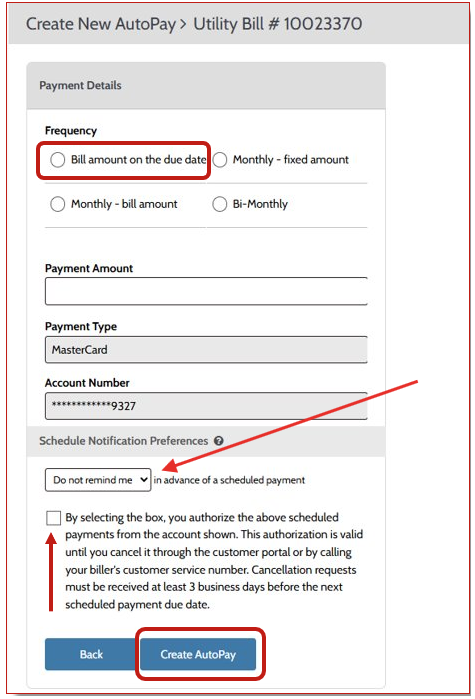Select the 'Monthly - bill amount' radio button

click(57, 204)
